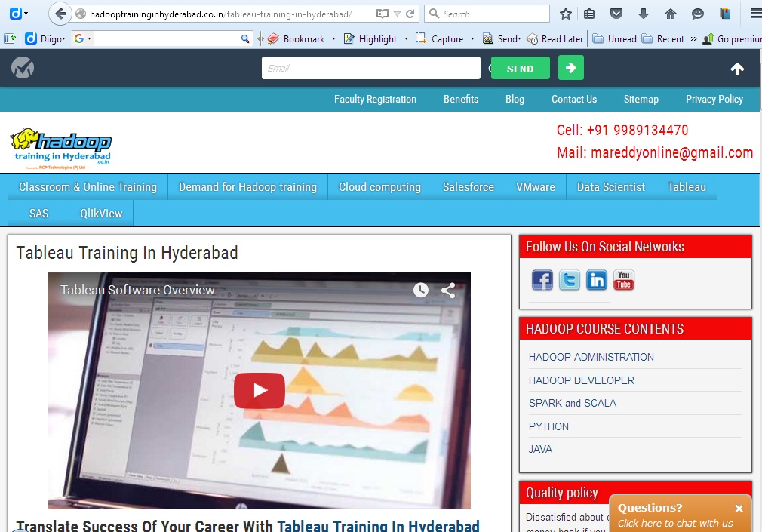
Task: Click the share icon on the video
Action: click(x=448, y=291)
